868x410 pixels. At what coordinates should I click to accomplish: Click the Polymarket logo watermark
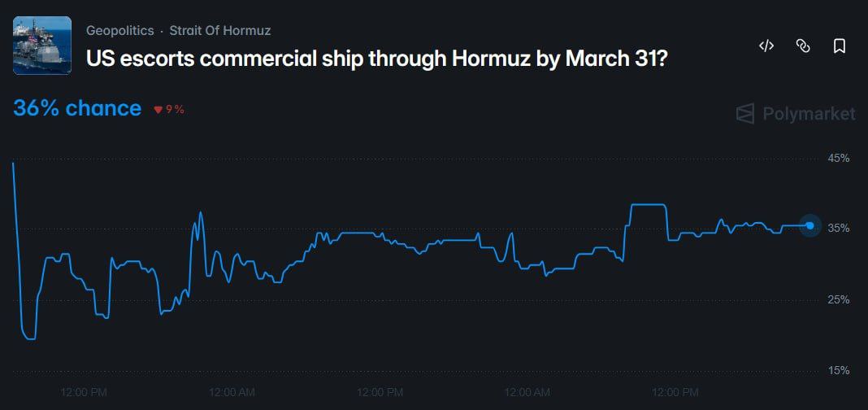(x=796, y=114)
